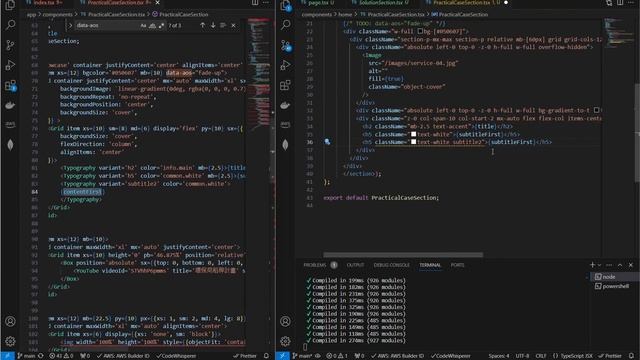This screenshot has width=640, height=360.
Task: Close the find widget
Action: pyautogui.click(x=233, y=25)
